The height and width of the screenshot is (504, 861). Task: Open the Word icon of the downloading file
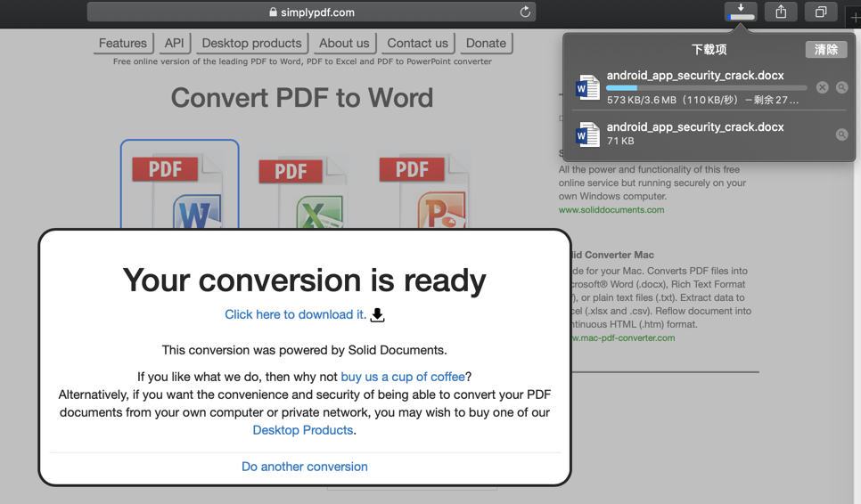[587, 87]
